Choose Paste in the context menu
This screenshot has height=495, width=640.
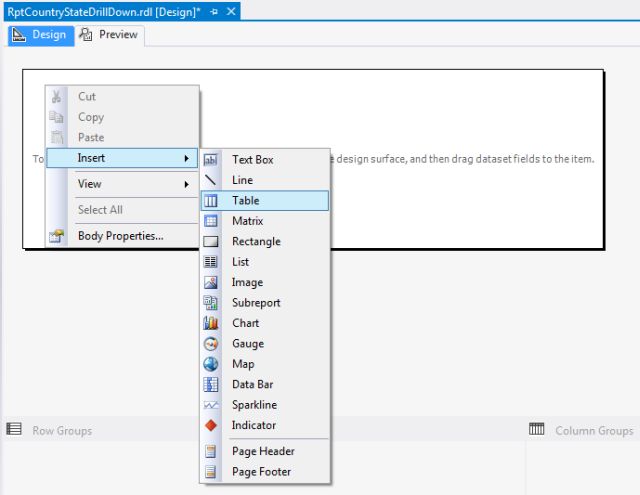(x=122, y=137)
